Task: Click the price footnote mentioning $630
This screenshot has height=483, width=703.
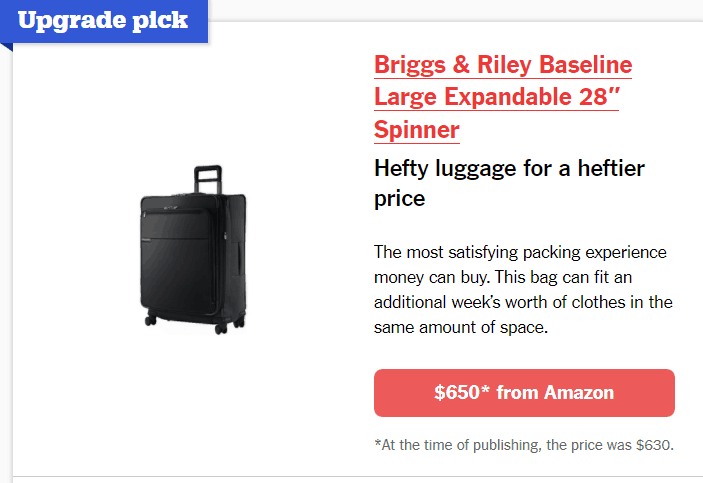Action: click(524, 445)
